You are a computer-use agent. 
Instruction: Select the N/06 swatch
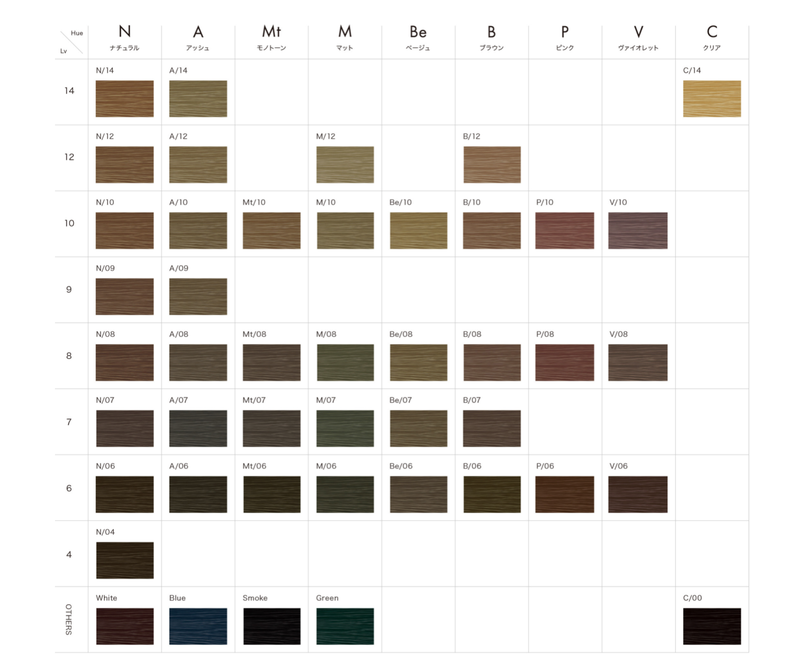point(124,494)
